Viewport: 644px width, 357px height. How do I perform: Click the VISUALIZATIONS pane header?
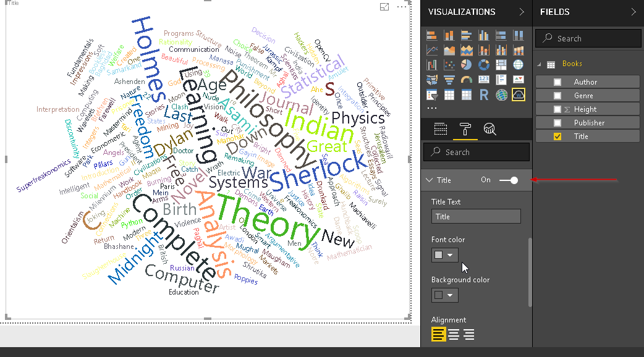[x=462, y=12]
